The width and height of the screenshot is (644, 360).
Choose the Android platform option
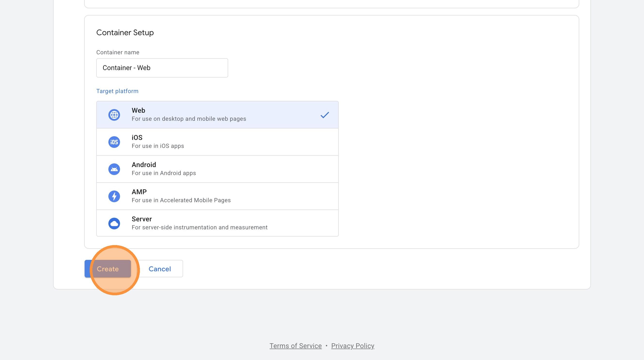tap(217, 169)
